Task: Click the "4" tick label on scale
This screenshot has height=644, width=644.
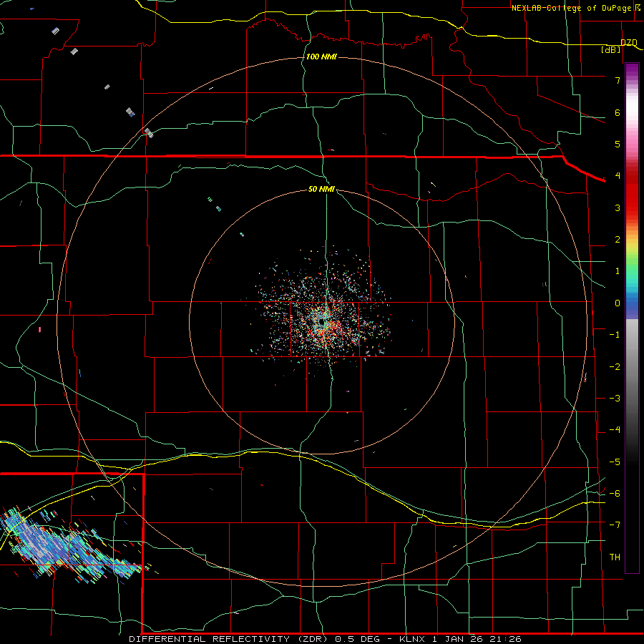Action: point(618,176)
